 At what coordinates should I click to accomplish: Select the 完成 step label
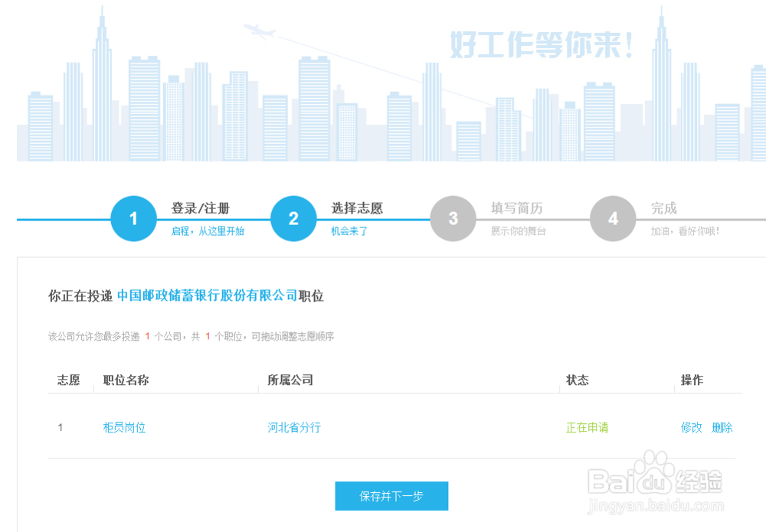coord(663,208)
